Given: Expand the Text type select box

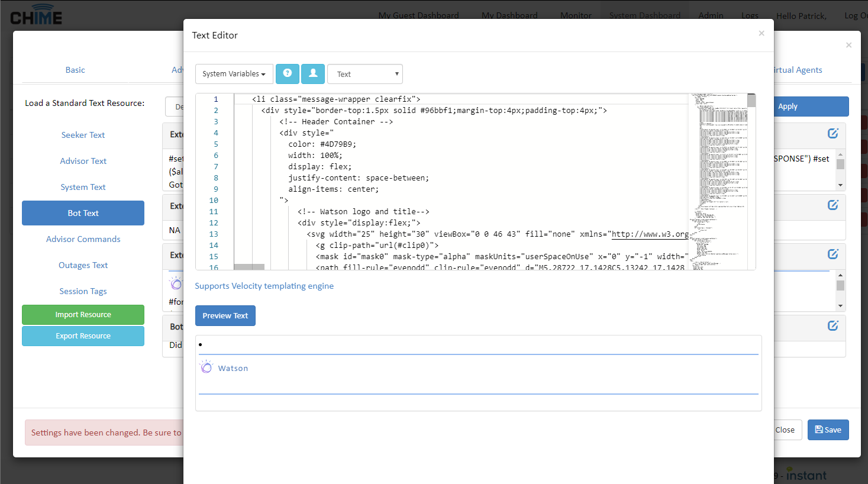Looking at the screenshot, I should (364, 74).
